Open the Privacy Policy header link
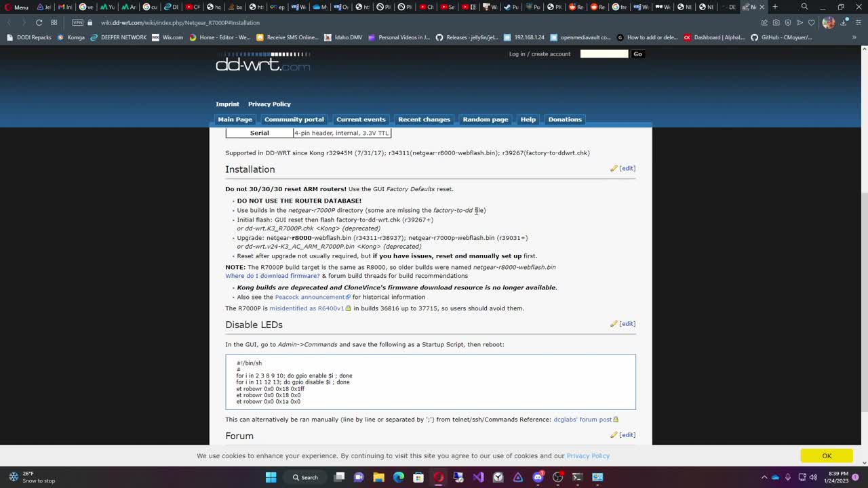This screenshot has height=488, width=868. click(x=269, y=104)
